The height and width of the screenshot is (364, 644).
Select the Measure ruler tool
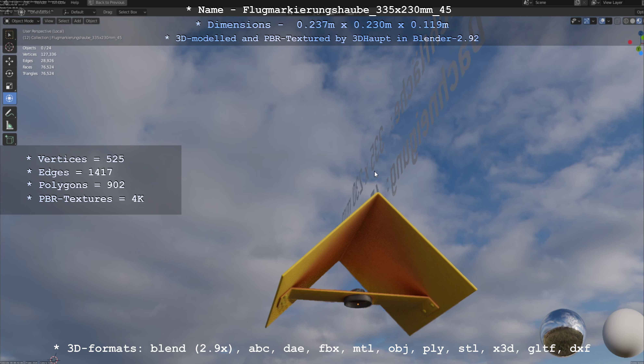click(x=9, y=125)
